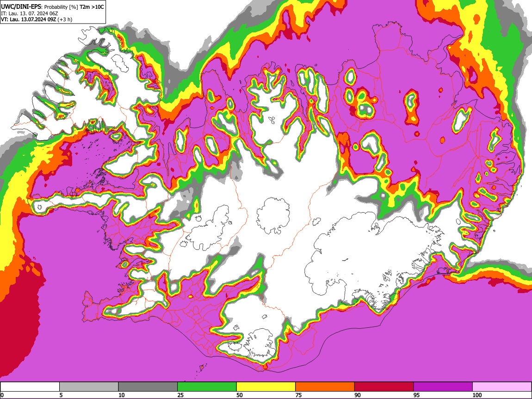Screen dimensions: 532x399
Task: Click the '0' legend tick label
Action: click(x=2, y=395)
